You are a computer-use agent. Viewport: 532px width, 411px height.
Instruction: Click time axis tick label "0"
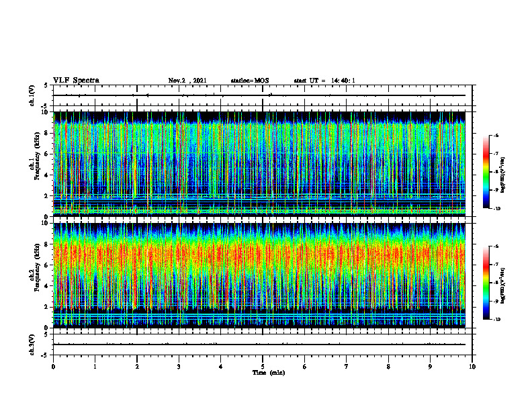[x=53, y=367]
